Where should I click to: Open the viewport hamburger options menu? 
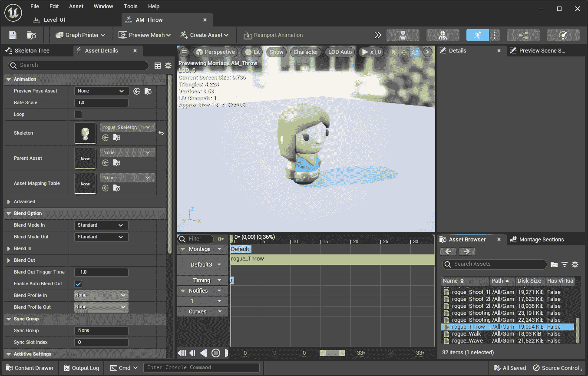pos(184,52)
